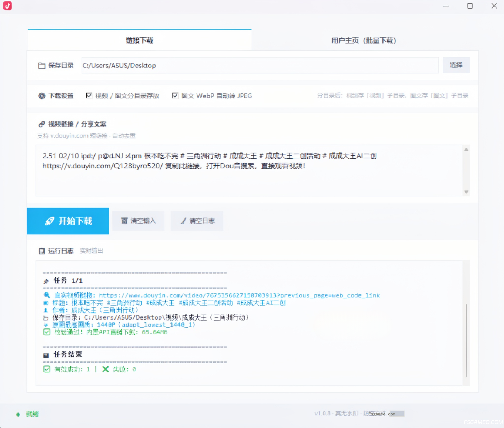
Task: Click the 标题 log line
Action: tap(169, 303)
